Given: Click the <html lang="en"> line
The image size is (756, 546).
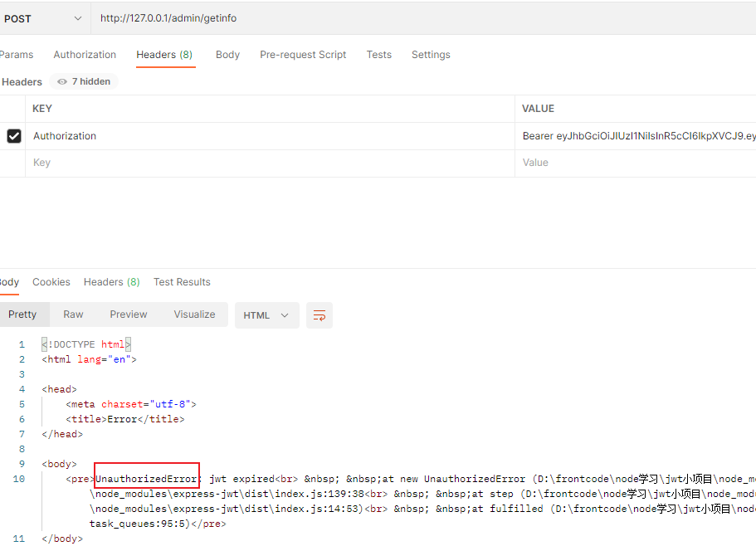Looking at the screenshot, I should coord(89,359).
